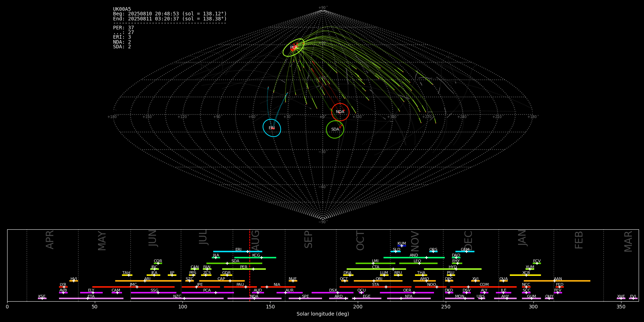Select the red NDA radiant circle
Viewport: 644px width, 322px height.
[340, 112]
